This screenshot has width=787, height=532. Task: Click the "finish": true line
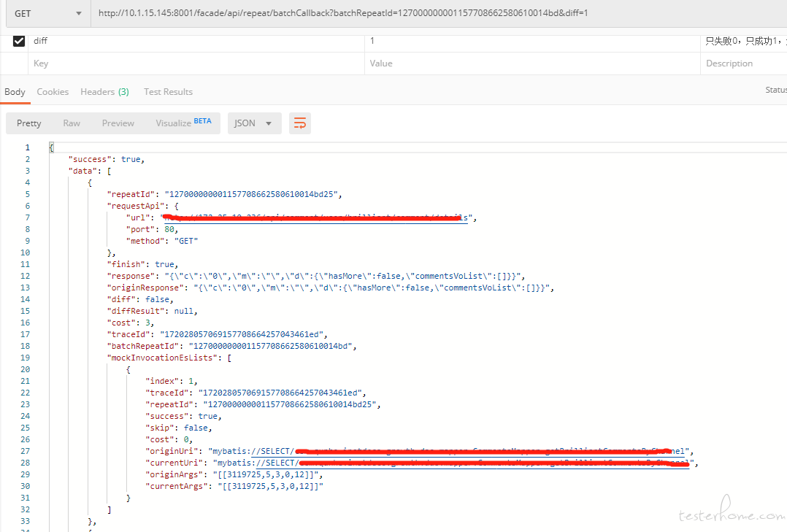[x=142, y=264]
